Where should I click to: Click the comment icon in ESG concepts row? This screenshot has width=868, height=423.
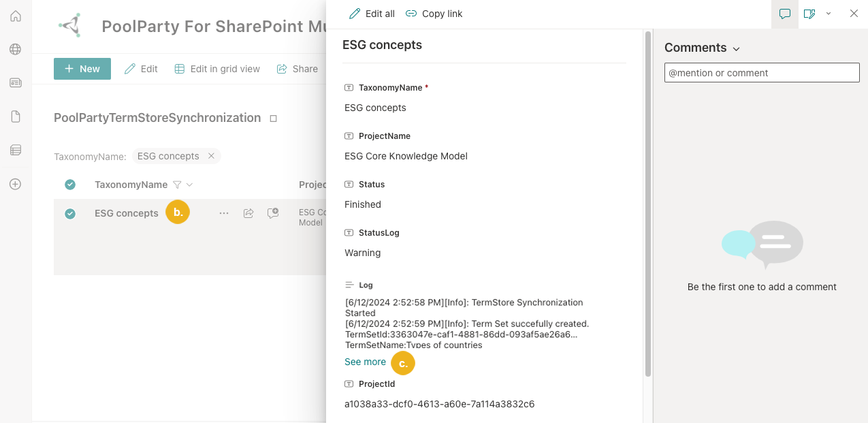[273, 213]
